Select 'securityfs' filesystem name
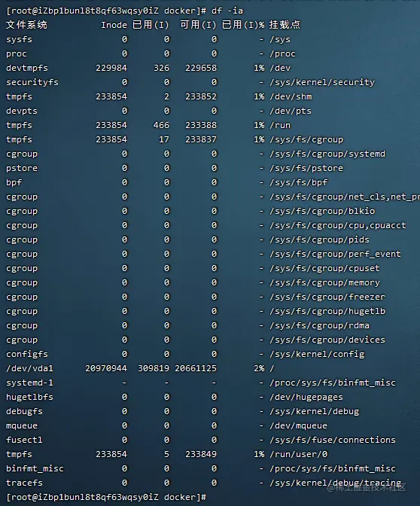420x506 pixels. pos(32,82)
